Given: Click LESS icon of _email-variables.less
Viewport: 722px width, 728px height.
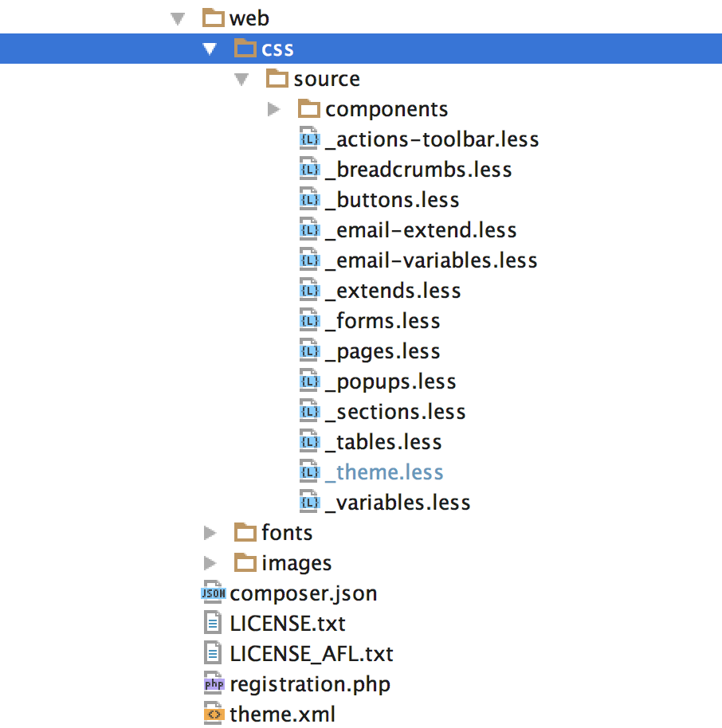Looking at the screenshot, I should tap(309, 260).
